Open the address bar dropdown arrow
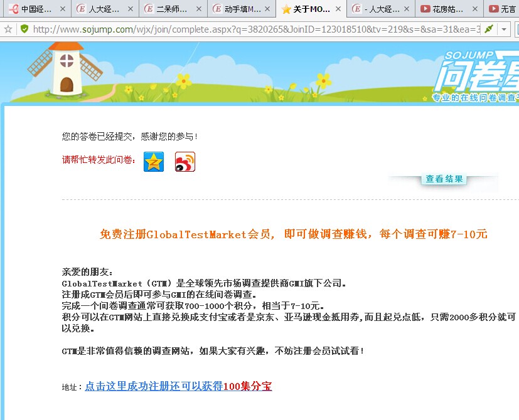Screen dimensions: 519x420 click(x=504, y=29)
